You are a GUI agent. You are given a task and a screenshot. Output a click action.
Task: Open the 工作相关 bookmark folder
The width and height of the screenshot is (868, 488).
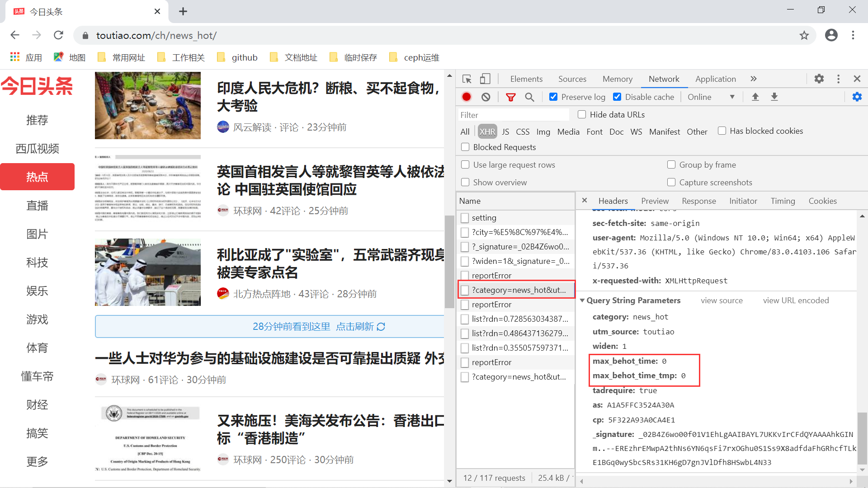pyautogui.click(x=181, y=57)
